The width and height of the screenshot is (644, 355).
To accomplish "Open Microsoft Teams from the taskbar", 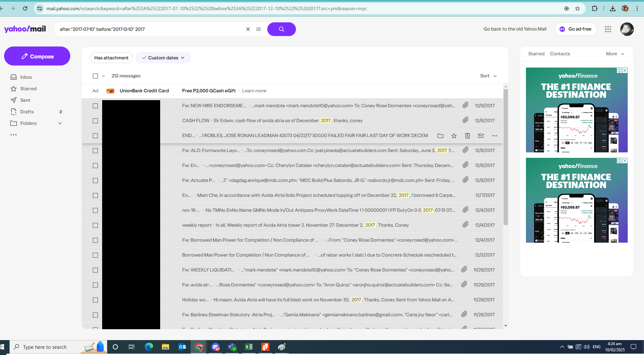I will point(232,347).
